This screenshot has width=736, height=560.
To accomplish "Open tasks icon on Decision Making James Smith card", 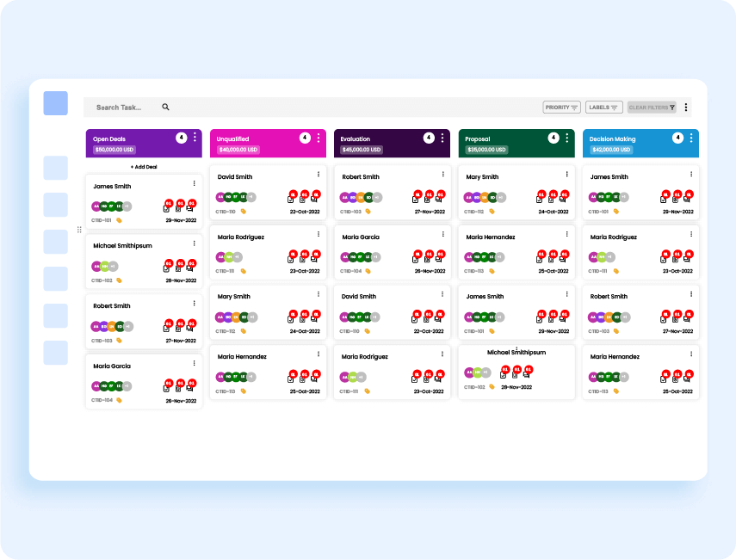I will point(663,200).
